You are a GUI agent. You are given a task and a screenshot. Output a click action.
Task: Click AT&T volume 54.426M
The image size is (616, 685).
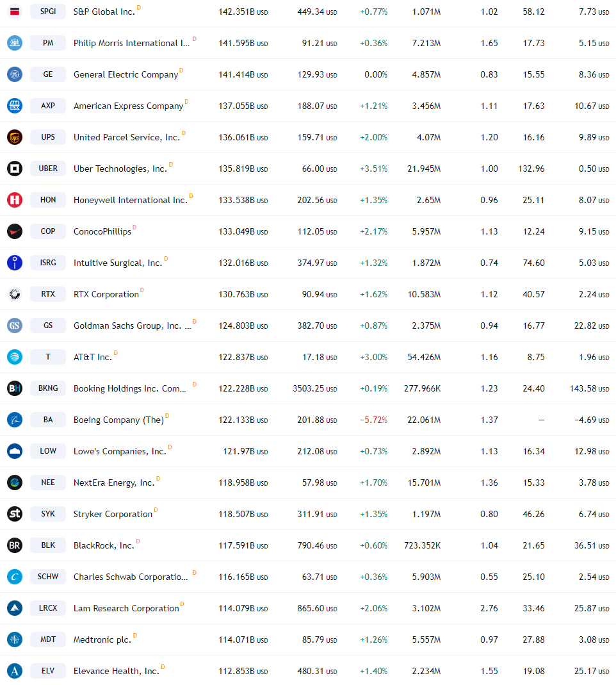click(x=424, y=357)
